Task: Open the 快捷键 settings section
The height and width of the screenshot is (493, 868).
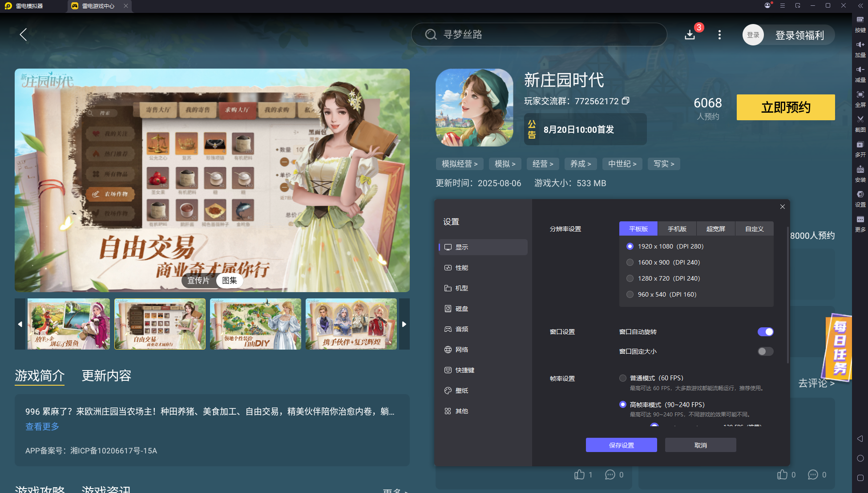Action: pos(483,370)
